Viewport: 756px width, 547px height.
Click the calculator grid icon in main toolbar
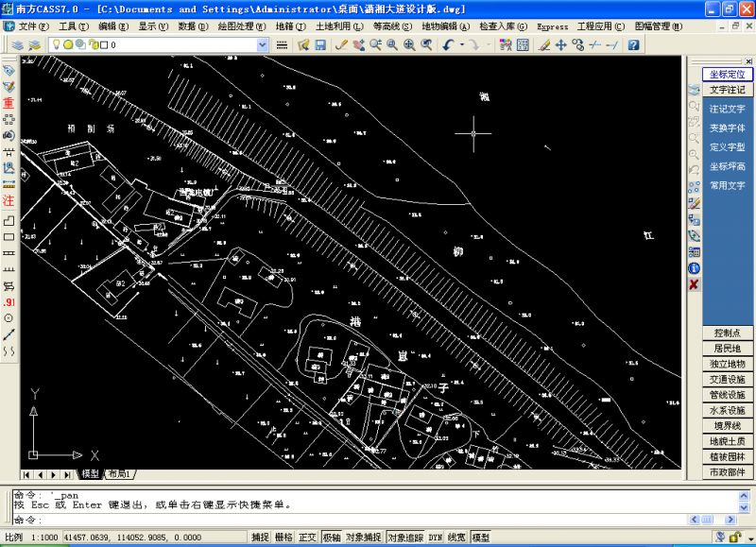coord(523,44)
